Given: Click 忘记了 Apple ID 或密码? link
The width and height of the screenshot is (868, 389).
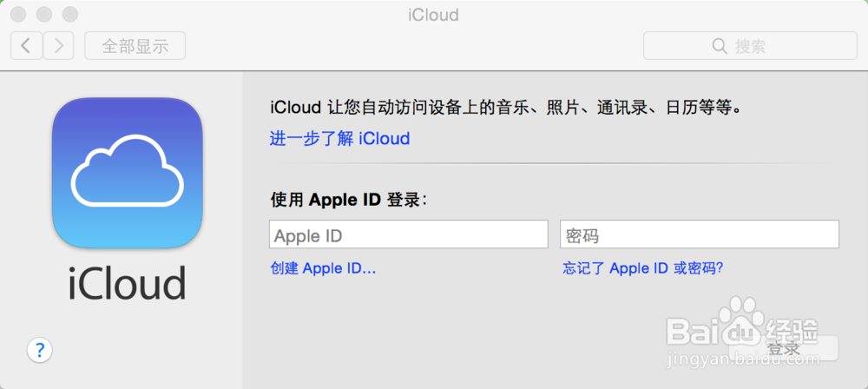Looking at the screenshot, I should coord(642,269).
